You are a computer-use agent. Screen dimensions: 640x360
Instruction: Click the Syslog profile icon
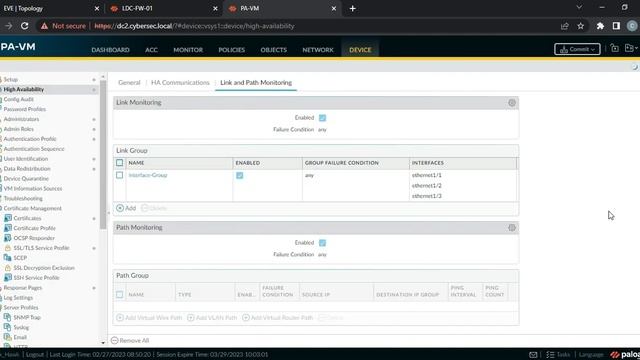[8, 327]
